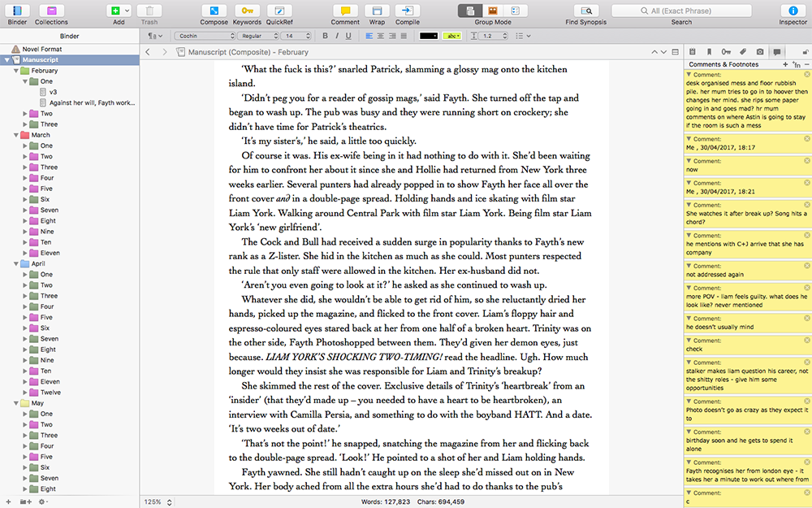Click plus icon at binder bottom
The image size is (812, 508).
point(8,501)
